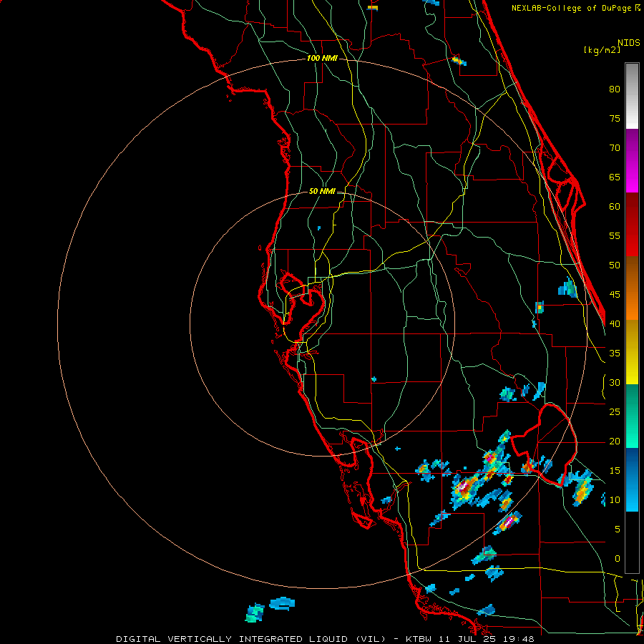Click the 15 value on the color scale
Image resolution: width=644 pixels, height=644 pixels.
coord(615,471)
